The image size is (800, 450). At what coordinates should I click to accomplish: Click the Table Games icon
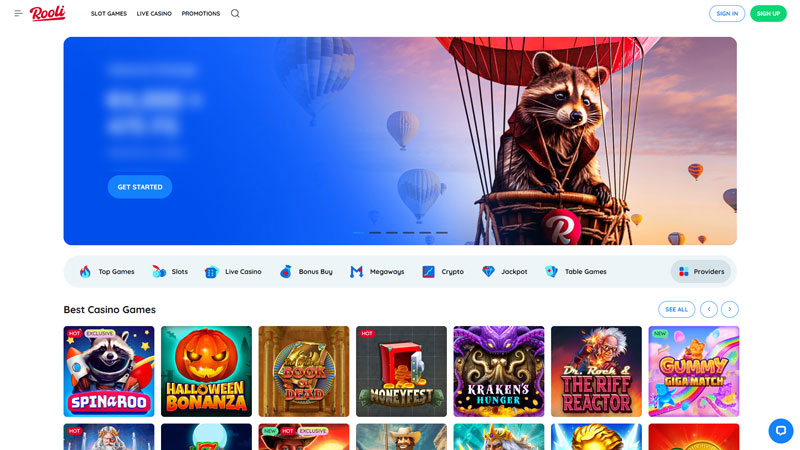point(552,271)
